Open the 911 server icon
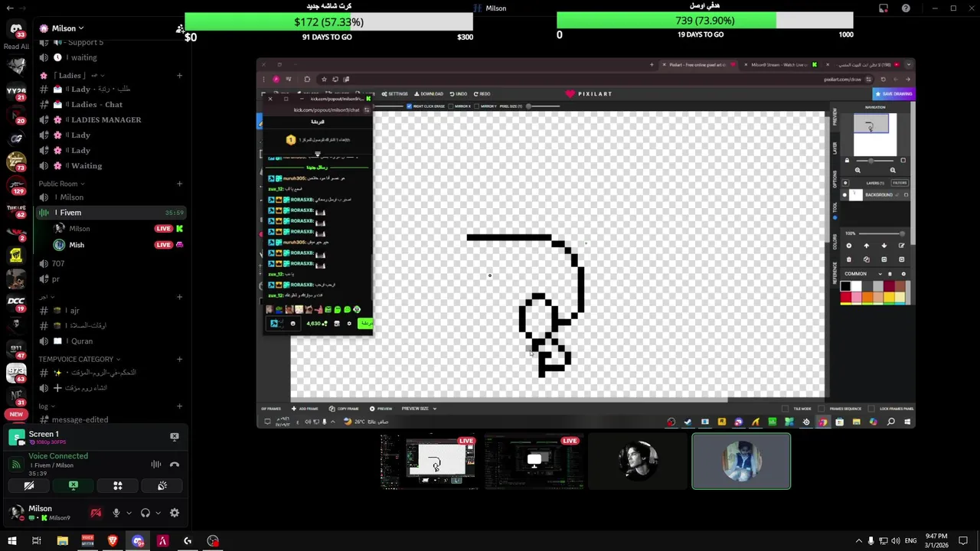The height and width of the screenshot is (551, 980). pos(16,348)
